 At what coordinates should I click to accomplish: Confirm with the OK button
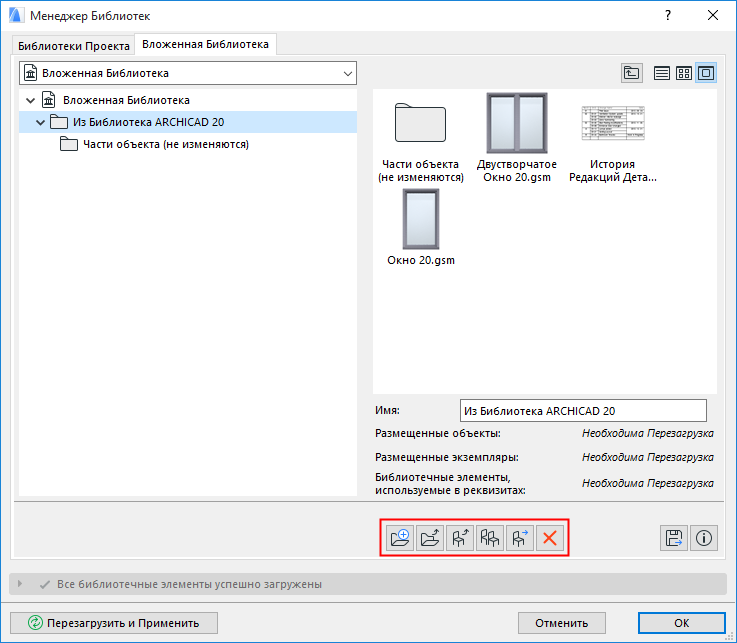click(x=682, y=623)
